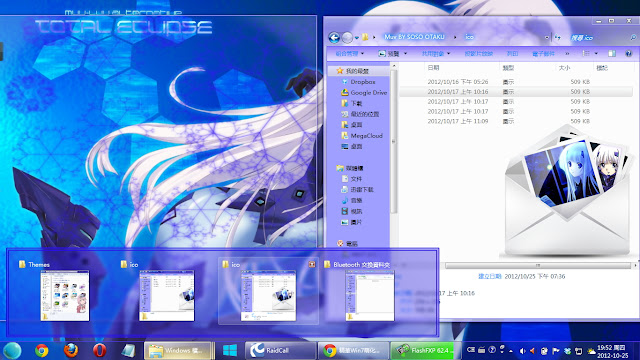Click the 電子郵件 e-mail toolbar button
The width and height of the screenshot is (640, 360).
pyautogui.click(x=543, y=53)
